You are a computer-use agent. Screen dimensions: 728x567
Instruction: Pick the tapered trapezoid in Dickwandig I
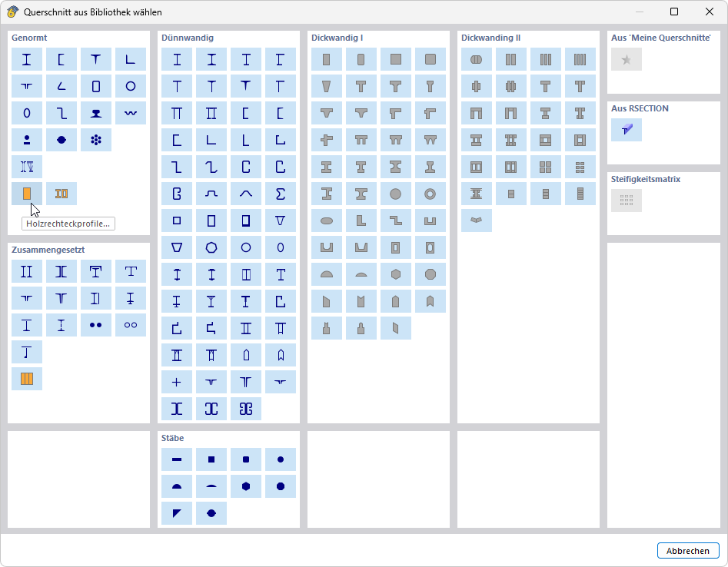point(327,86)
